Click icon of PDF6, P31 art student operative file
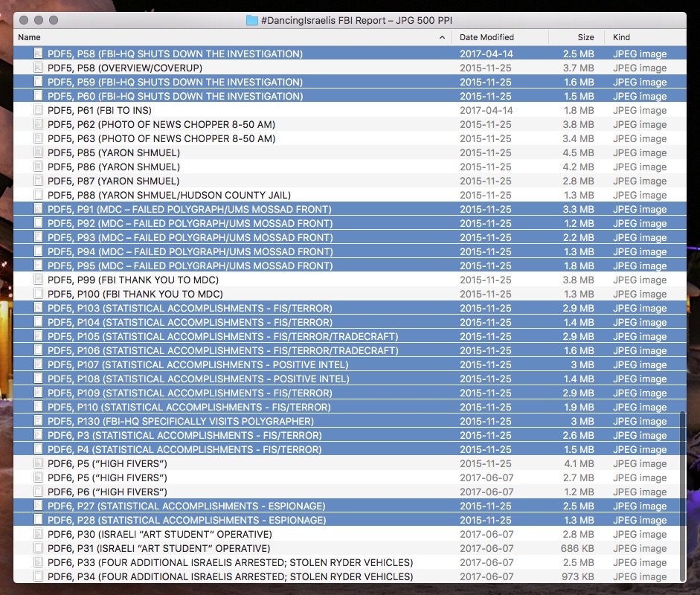Viewport: 700px width, 595px height. (x=39, y=548)
